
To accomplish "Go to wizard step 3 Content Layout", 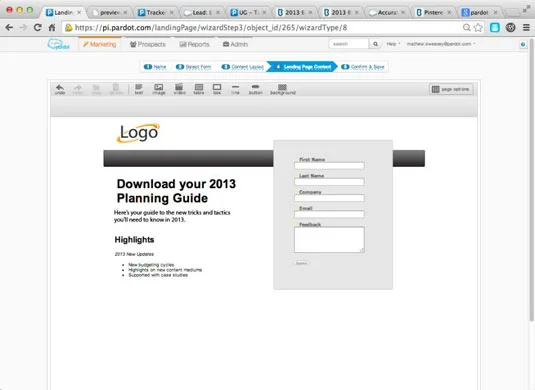I will pos(243,67).
